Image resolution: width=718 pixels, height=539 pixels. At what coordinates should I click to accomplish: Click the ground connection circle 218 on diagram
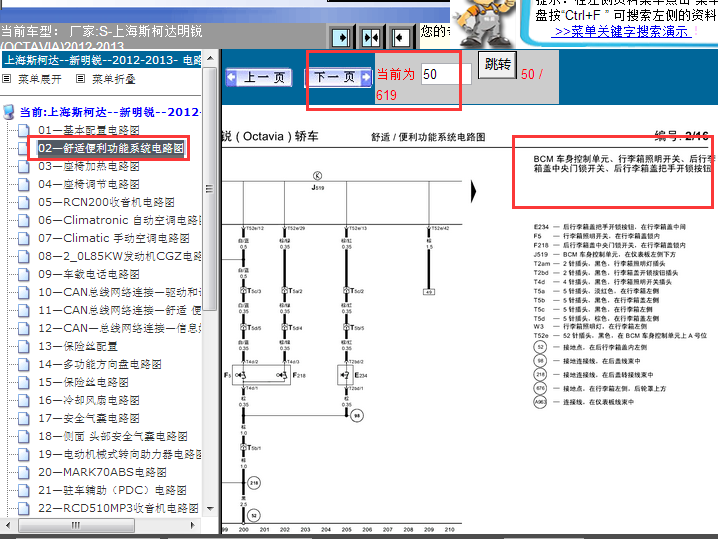coord(254,483)
